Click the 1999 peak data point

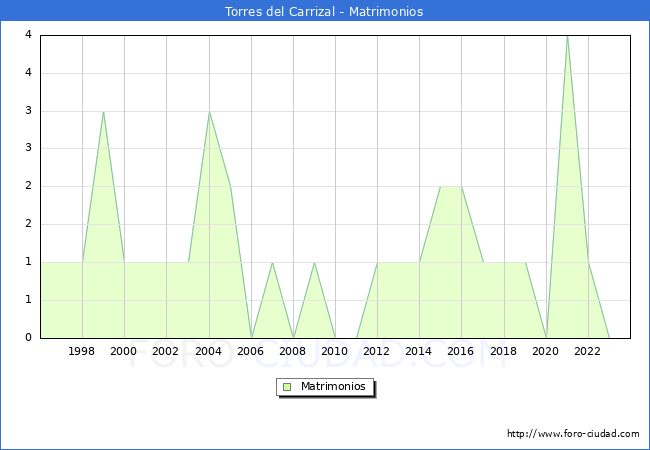click(x=103, y=112)
